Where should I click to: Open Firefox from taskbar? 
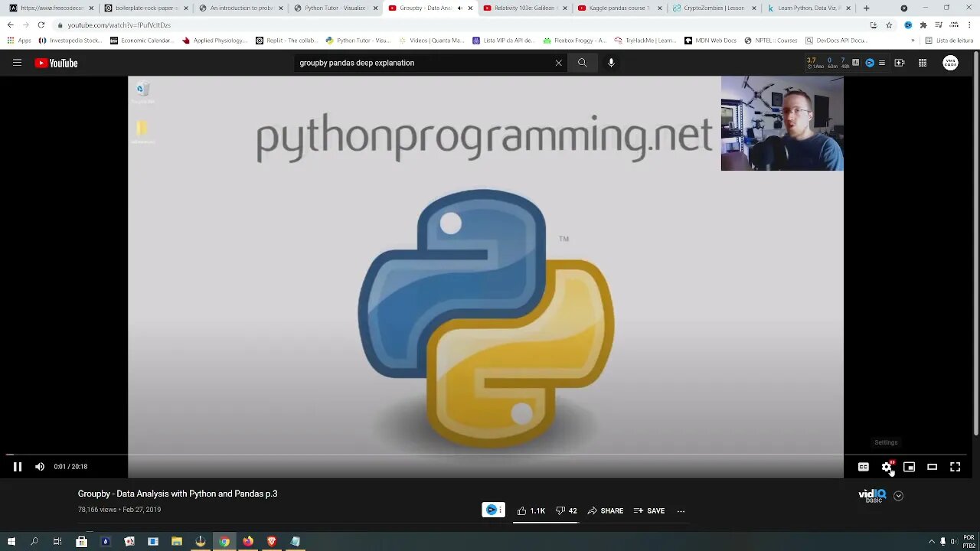tap(247, 541)
